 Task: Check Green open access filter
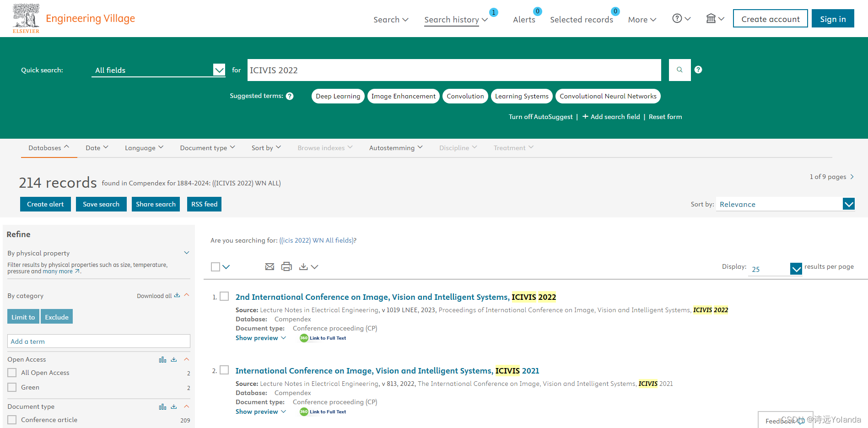point(12,387)
